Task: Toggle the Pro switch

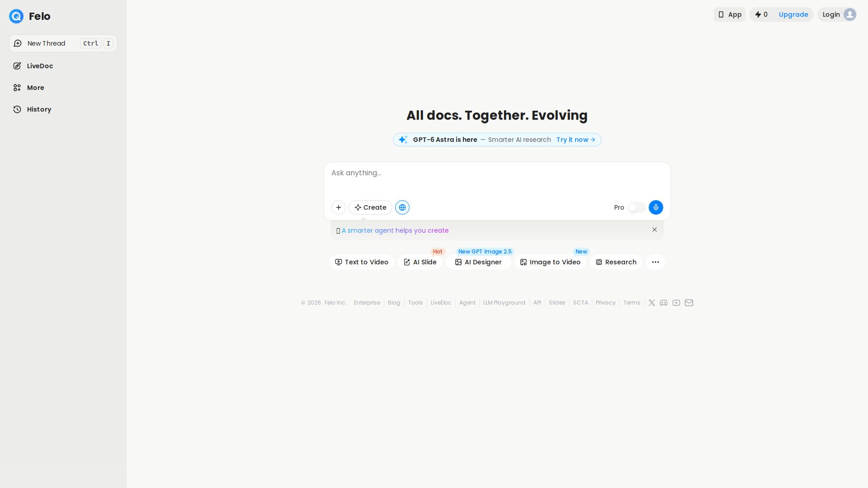Action: coord(637,207)
